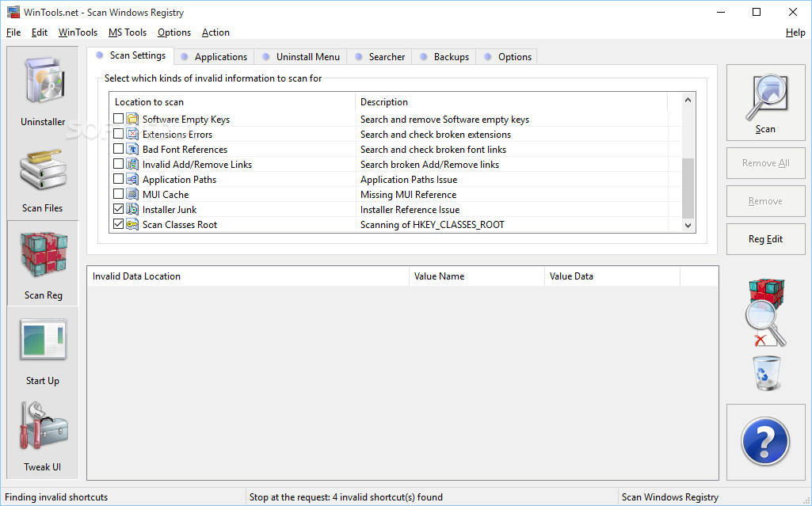Click the WinTools.net title bar app icon

pyautogui.click(x=13, y=12)
